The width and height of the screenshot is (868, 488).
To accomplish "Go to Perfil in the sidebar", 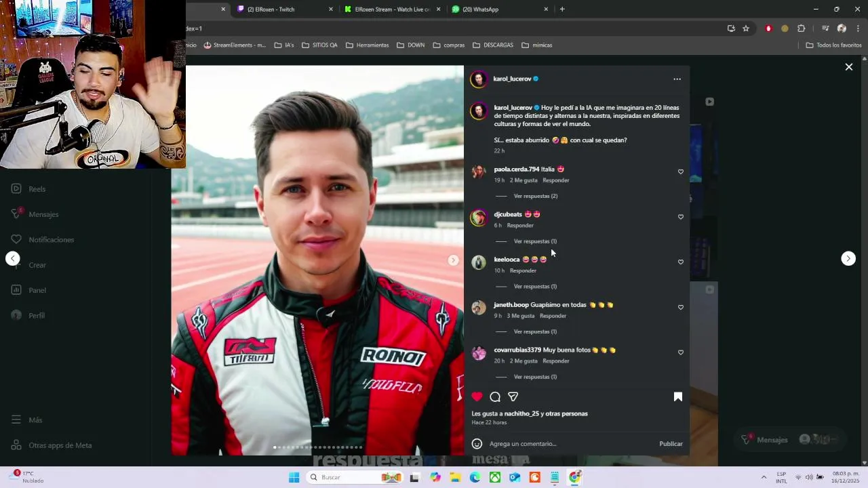I will point(28,315).
